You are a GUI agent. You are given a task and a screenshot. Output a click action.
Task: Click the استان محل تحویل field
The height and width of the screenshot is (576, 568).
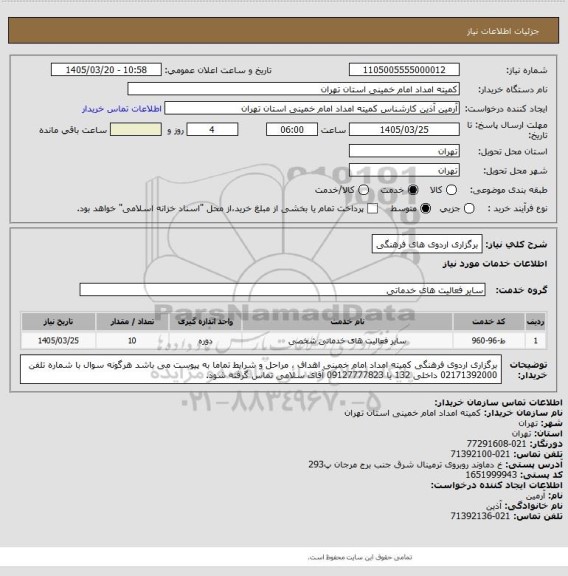pyautogui.click(x=404, y=151)
